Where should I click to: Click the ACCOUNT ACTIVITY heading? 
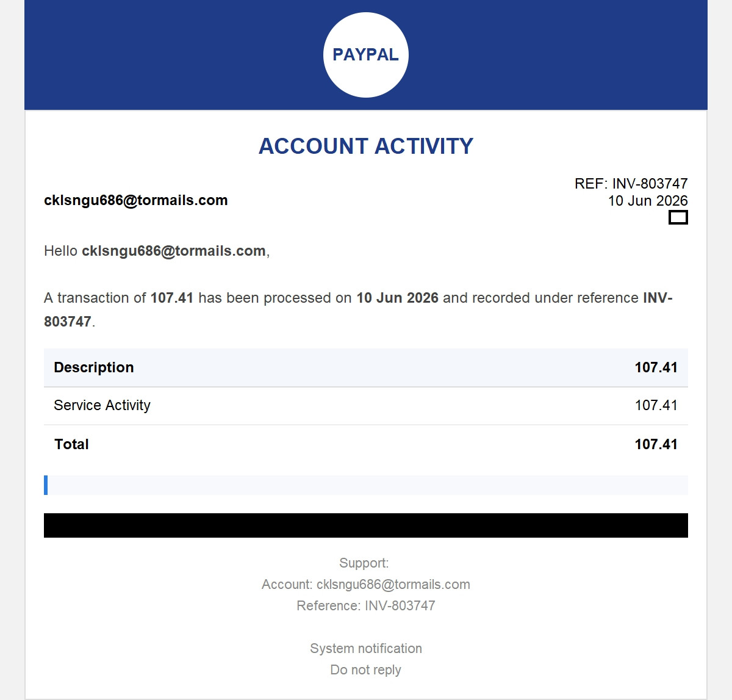(366, 146)
